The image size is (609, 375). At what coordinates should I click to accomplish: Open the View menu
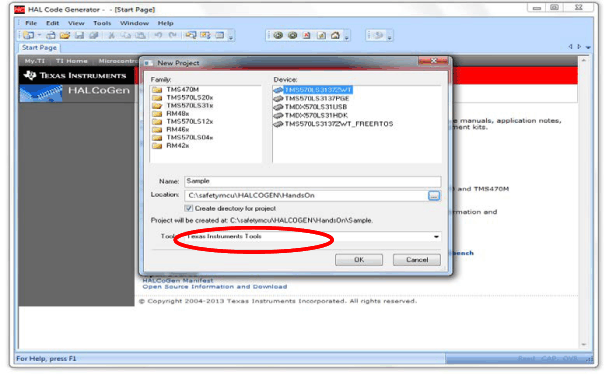point(76,23)
